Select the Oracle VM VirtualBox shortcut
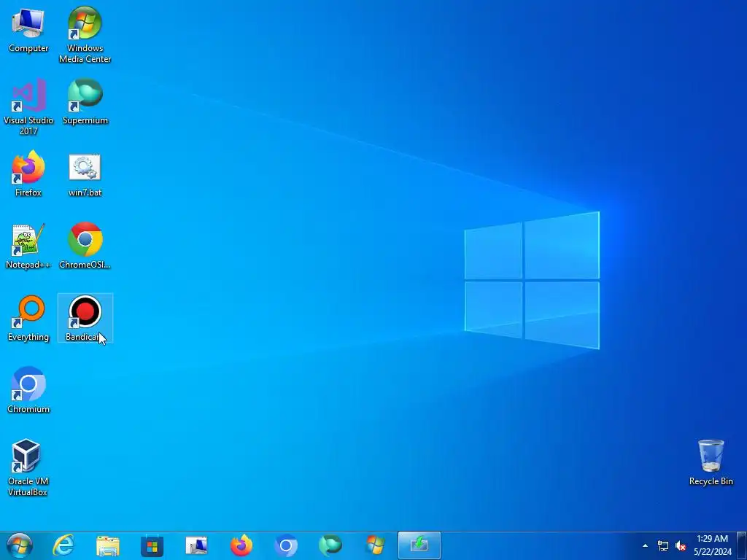Image resolution: width=747 pixels, height=560 pixels. [27, 467]
